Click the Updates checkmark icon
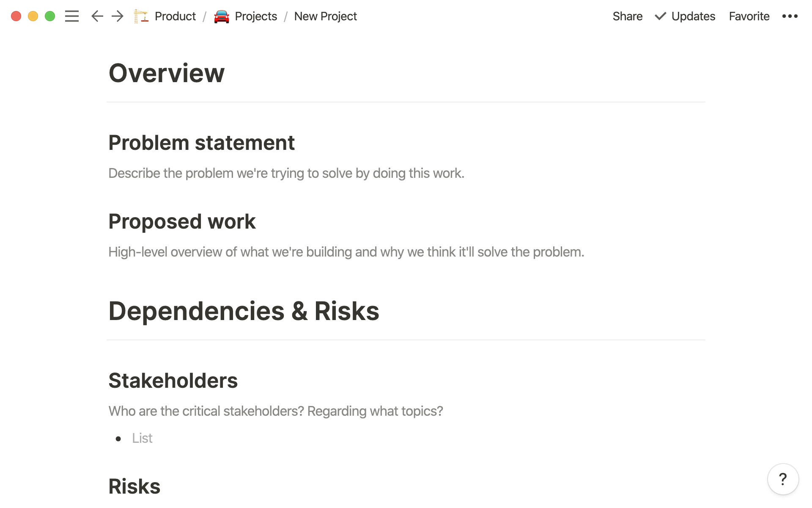 [660, 16]
